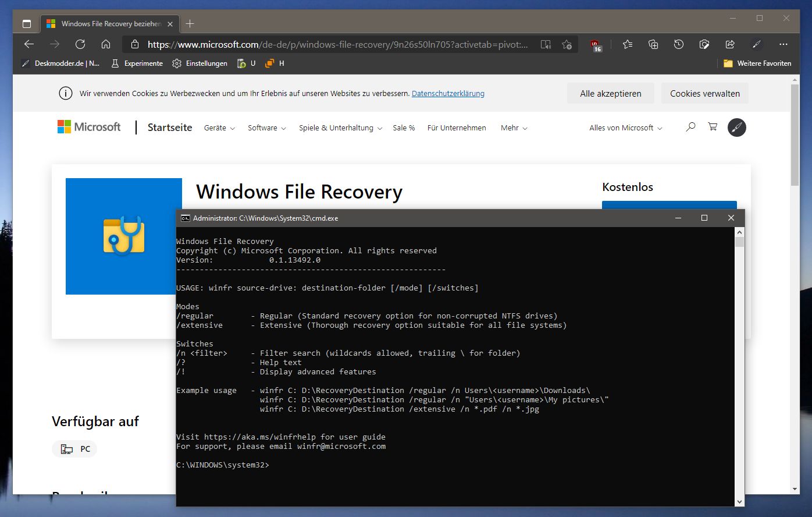
Task: Click the Verfügbar auf section heading
Action: 95,422
